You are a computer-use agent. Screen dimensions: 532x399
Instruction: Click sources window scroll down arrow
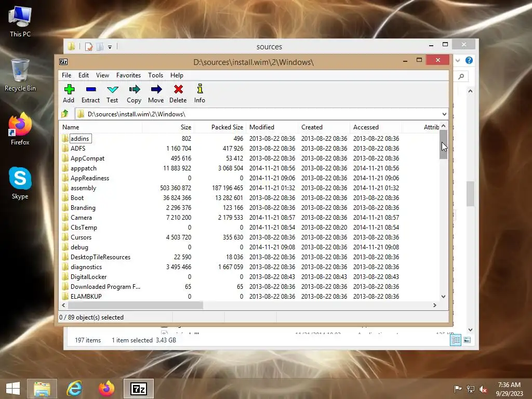470,330
